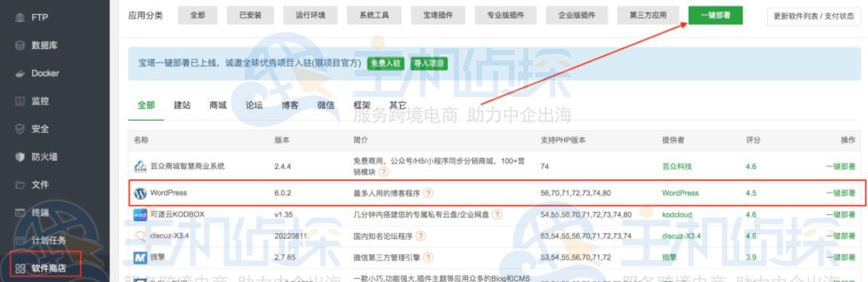
Task: Click the 监控 monitor icon in sidebar
Action: (x=20, y=101)
